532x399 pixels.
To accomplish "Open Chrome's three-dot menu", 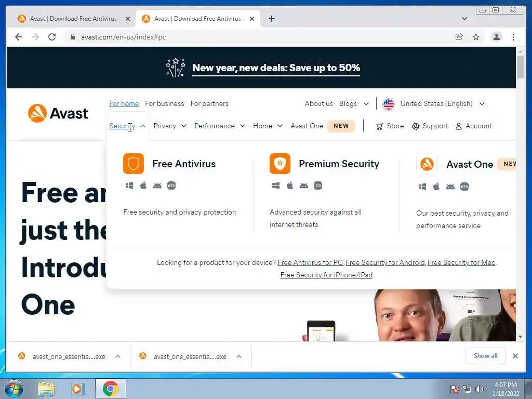I will click(x=514, y=37).
